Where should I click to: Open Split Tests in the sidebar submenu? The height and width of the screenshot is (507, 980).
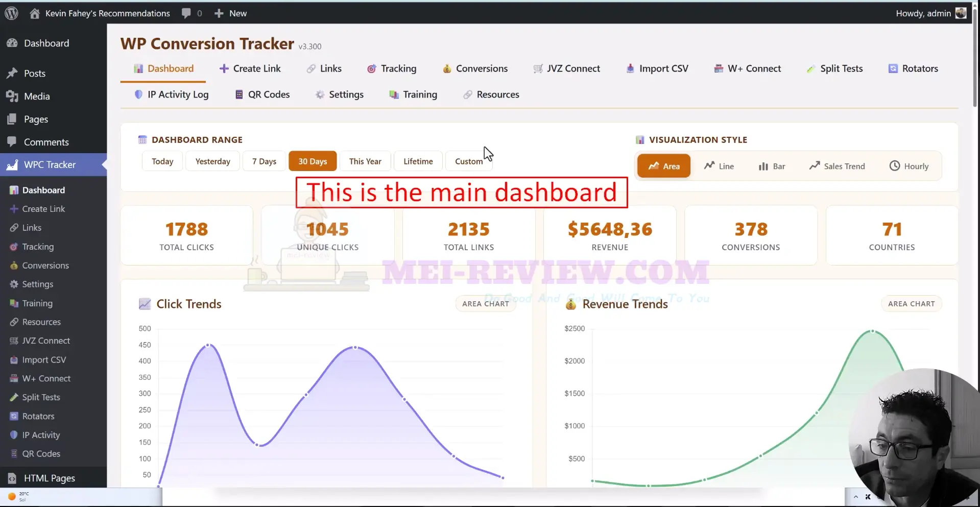(41, 397)
